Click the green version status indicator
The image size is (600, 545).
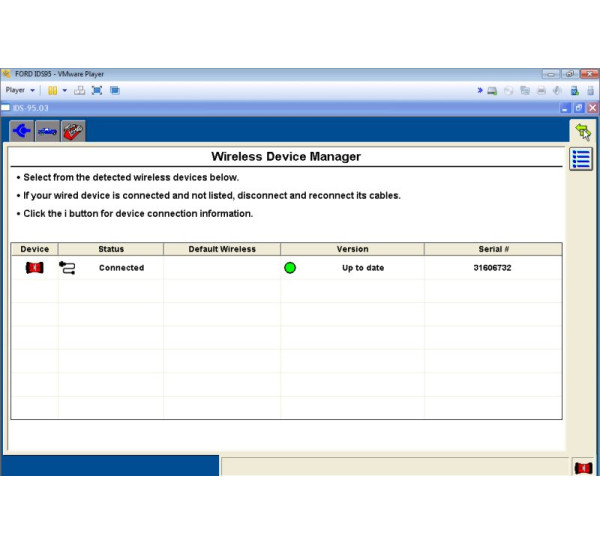(290, 268)
